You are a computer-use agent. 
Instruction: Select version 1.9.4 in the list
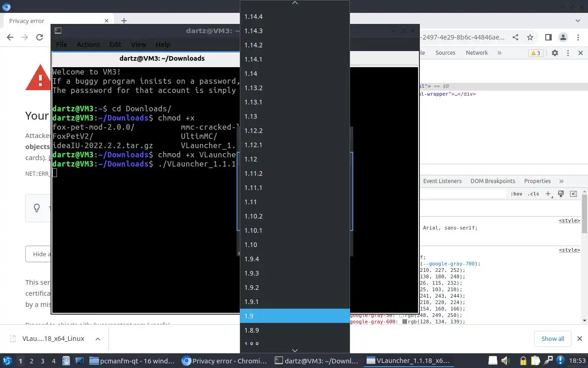(294, 259)
